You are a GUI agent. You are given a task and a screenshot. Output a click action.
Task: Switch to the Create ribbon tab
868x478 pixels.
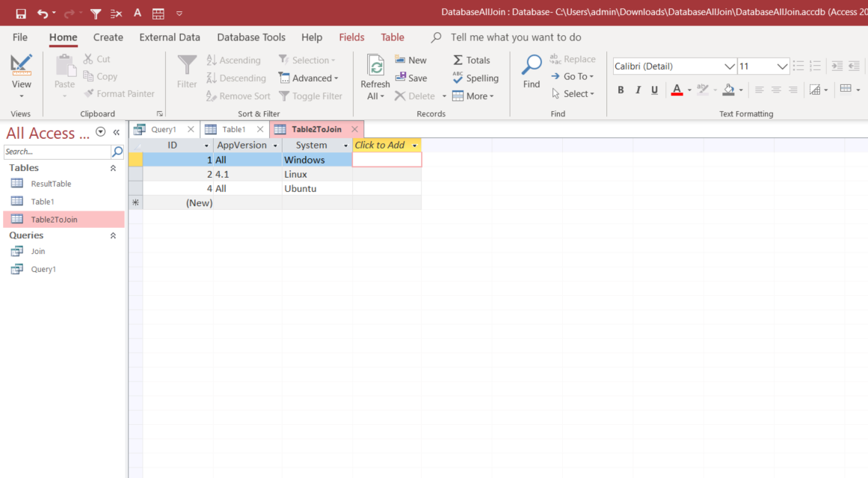(x=108, y=37)
